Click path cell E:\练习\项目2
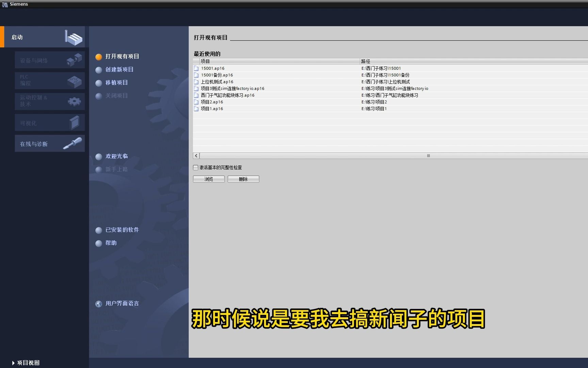Image resolution: width=588 pixels, height=368 pixels. point(374,102)
